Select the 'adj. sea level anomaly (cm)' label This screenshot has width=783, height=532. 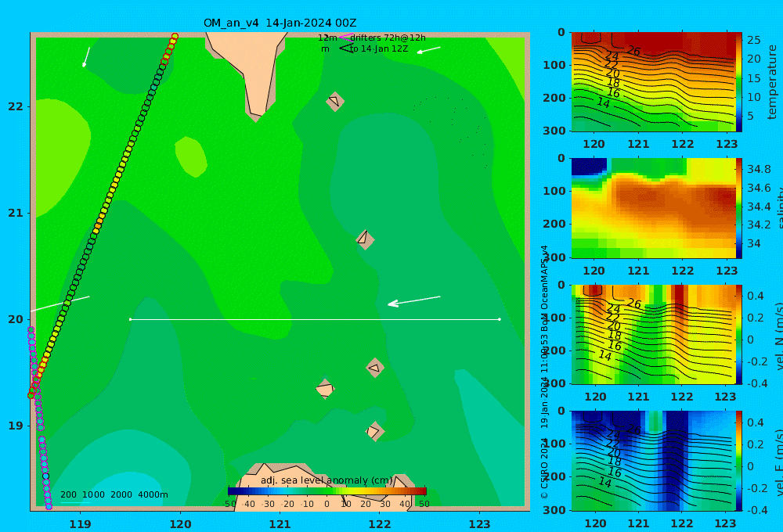[x=327, y=480]
